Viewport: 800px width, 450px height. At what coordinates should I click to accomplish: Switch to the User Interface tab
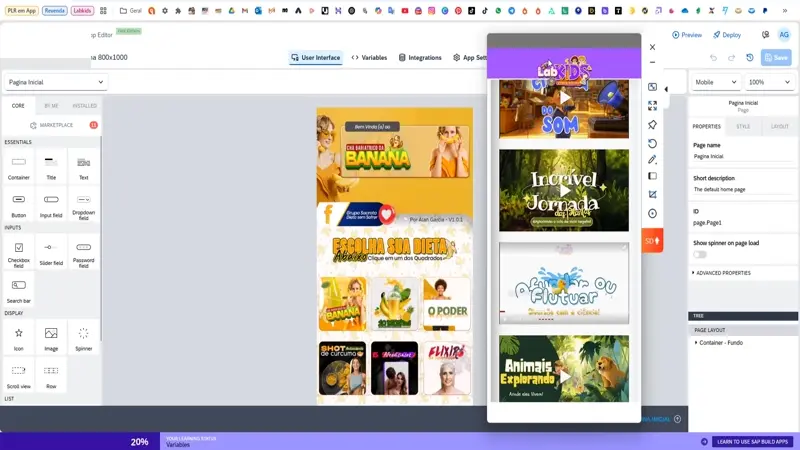click(315, 58)
